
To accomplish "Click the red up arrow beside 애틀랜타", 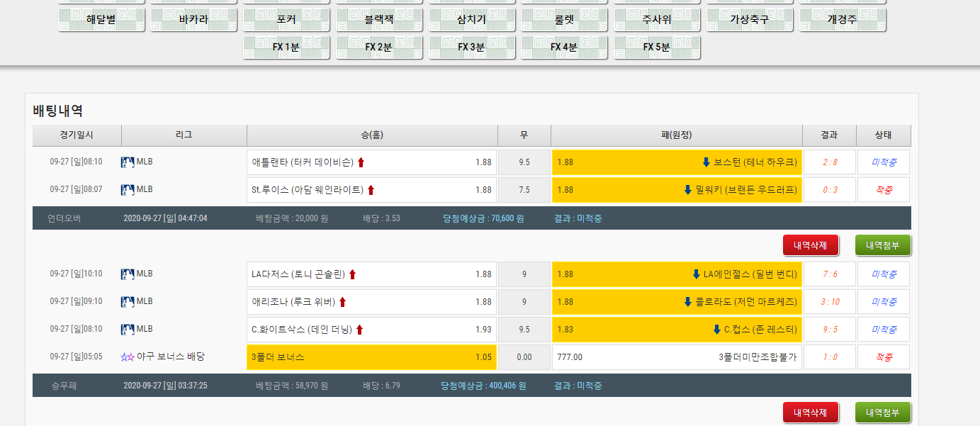I will tap(361, 162).
